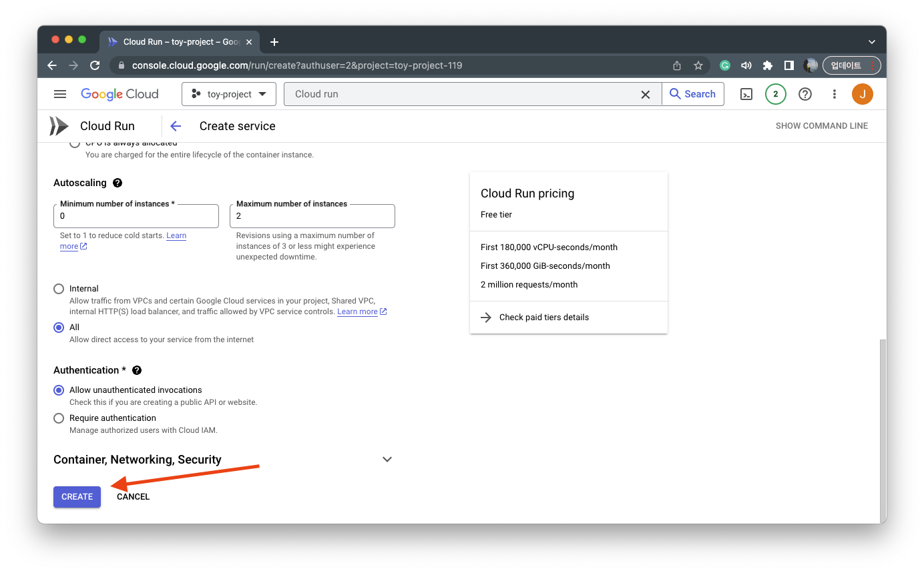Open the hamburger navigation menu

60,94
